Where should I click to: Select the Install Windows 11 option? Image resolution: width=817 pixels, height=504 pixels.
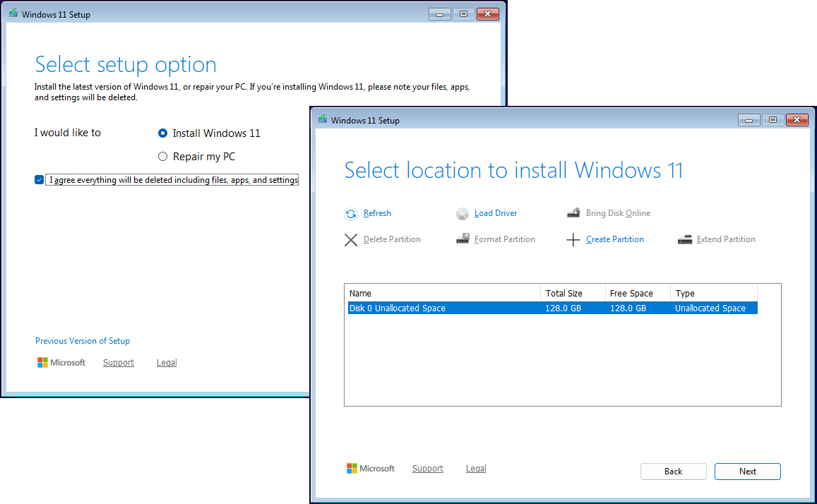point(162,133)
